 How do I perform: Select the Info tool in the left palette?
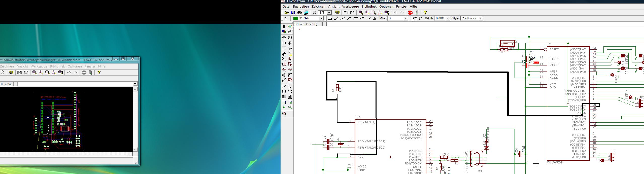[284, 26]
